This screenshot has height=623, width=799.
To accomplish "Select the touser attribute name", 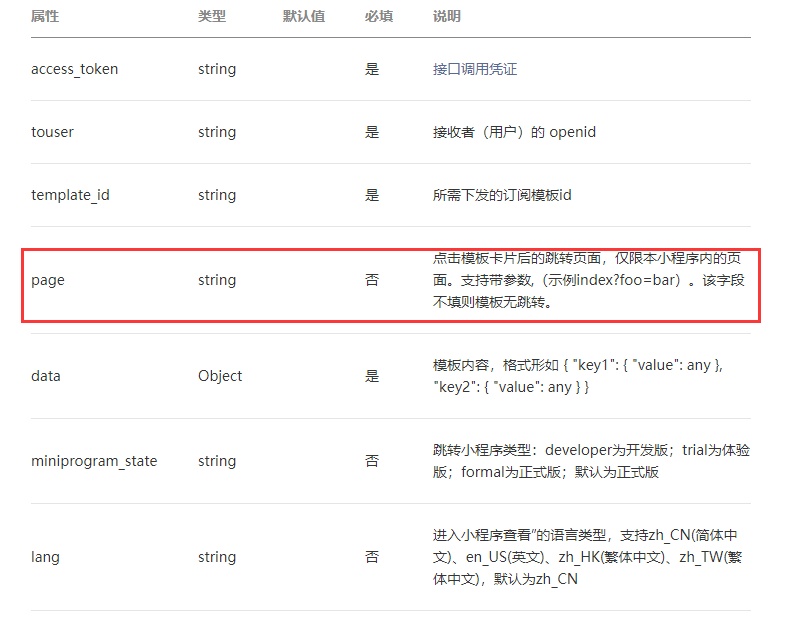I will point(52,132).
